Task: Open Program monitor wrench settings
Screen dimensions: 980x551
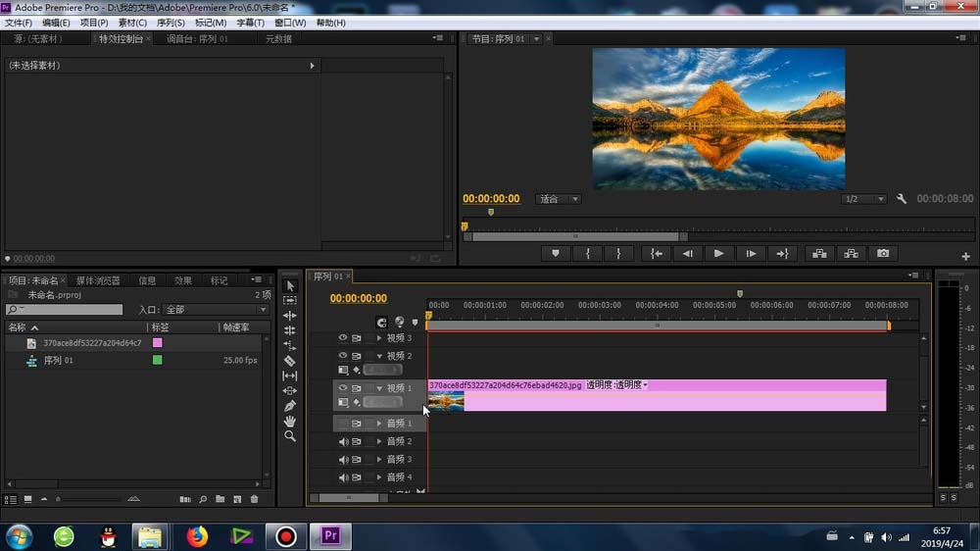Action: [x=902, y=199]
